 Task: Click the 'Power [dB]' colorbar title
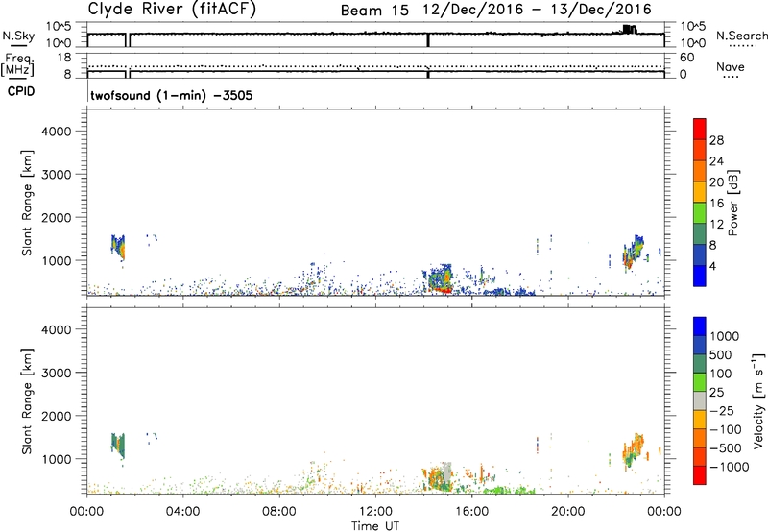tap(732, 203)
